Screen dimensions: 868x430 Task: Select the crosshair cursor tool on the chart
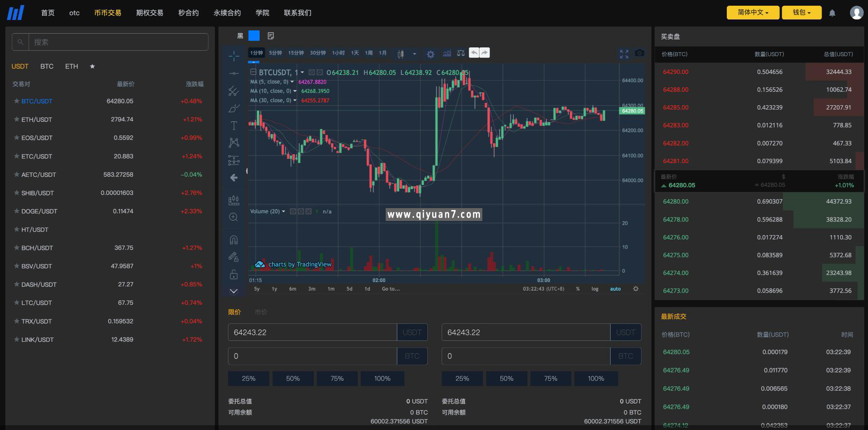click(x=234, y=56)
